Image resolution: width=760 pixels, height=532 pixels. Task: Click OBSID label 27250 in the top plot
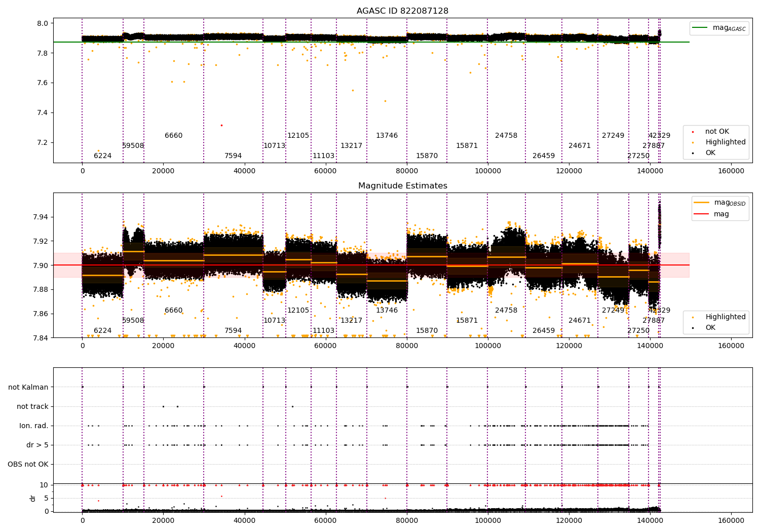tap(638, 156)
